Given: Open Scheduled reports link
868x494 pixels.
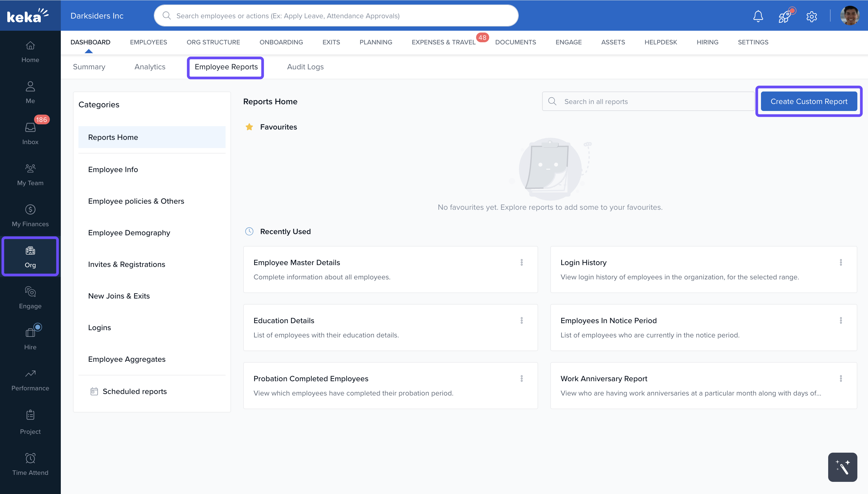Looking at the screenshot, I should click(134, 391).
